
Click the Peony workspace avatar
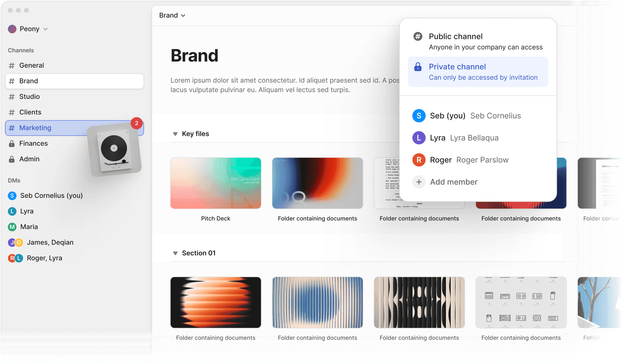pyautogui.click(x=12, y=29)
